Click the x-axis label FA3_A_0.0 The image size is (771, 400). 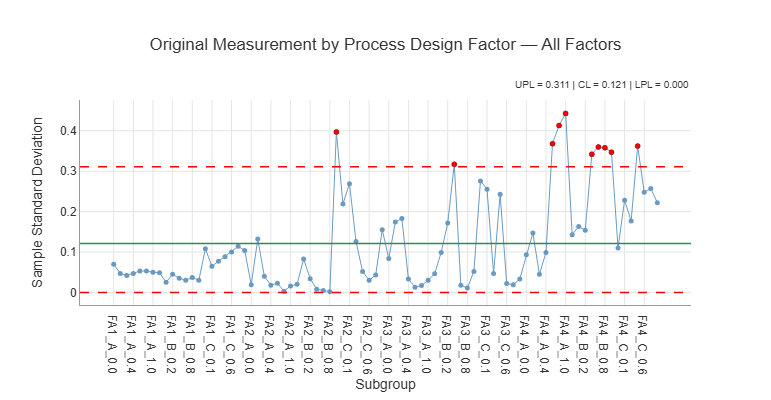(387, 344)
